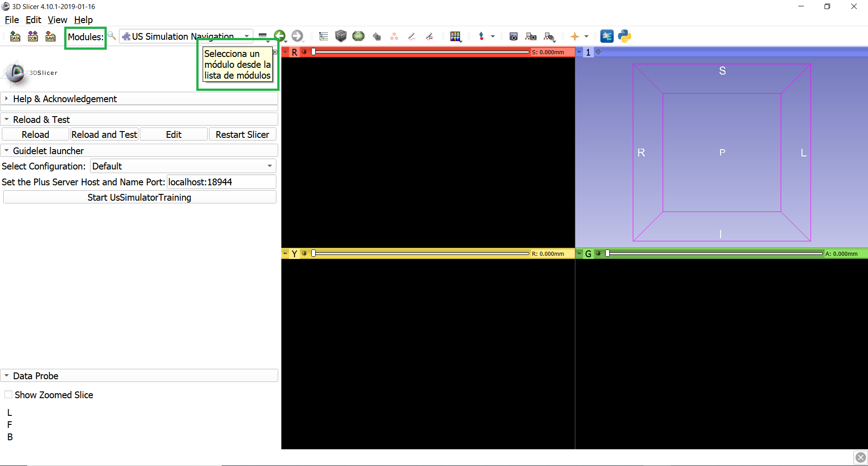Open the DICOM import icon
The image size is (868, 466).
tap(33, 36)
